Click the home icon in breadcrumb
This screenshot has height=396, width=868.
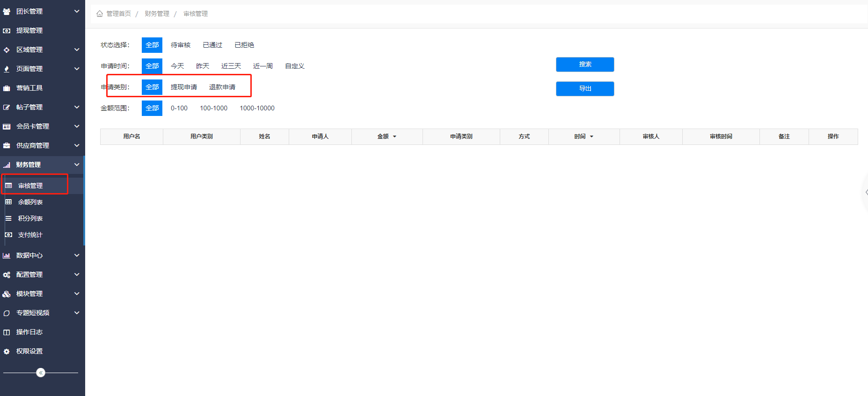[100, 14]
